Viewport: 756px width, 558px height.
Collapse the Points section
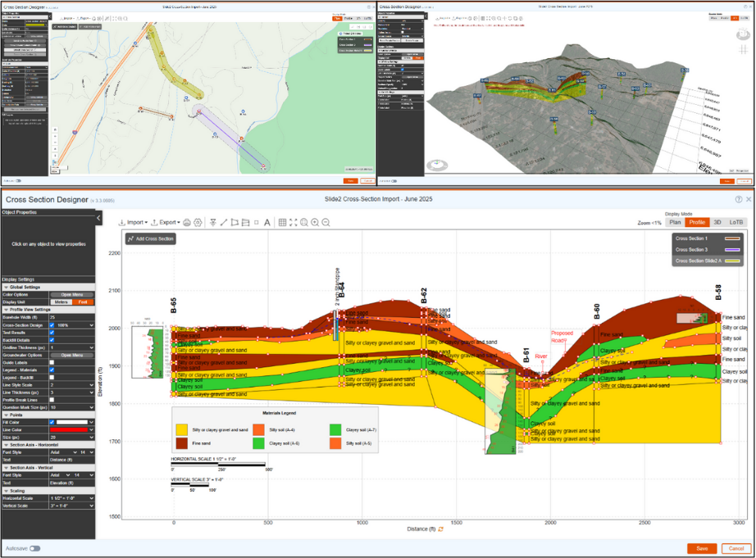click(48, 415)
